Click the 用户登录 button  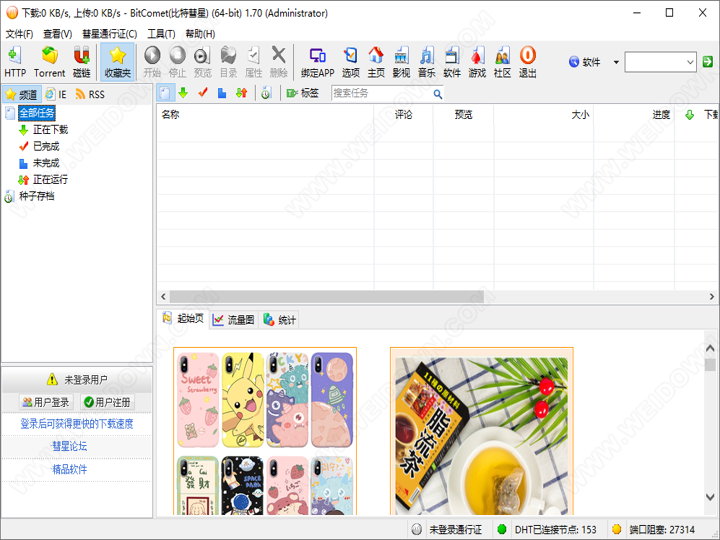click(x=46, y=402)
